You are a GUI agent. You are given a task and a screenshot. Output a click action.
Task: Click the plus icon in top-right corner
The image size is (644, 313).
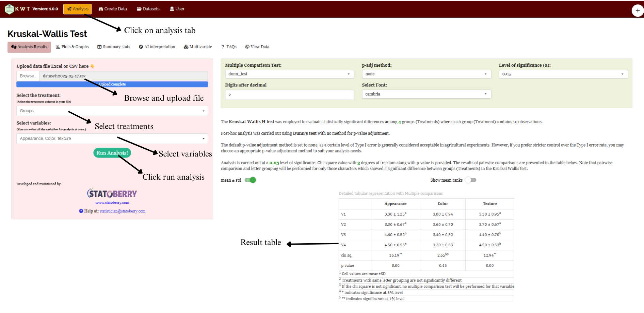pyautogui.click(x=637, y=11)
